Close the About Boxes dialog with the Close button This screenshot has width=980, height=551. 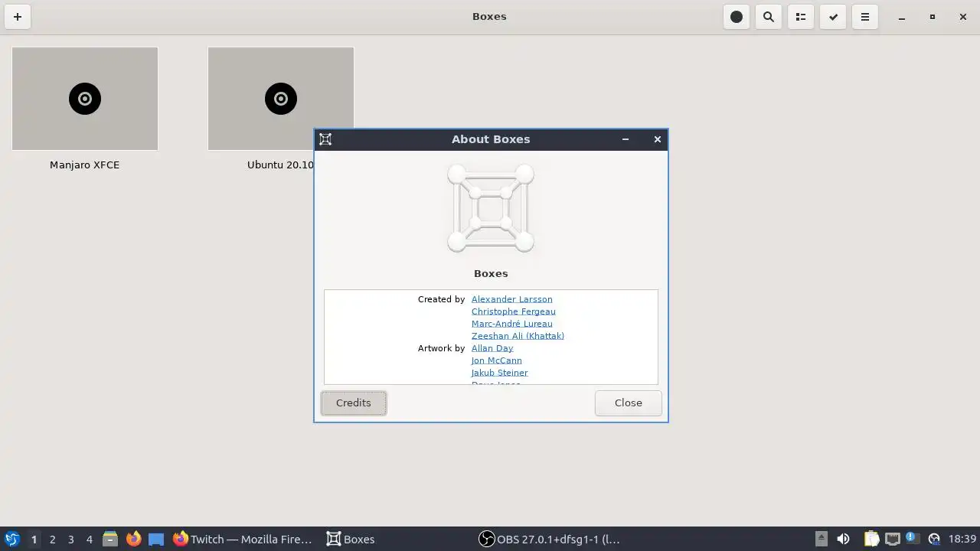tap(629, 403)
